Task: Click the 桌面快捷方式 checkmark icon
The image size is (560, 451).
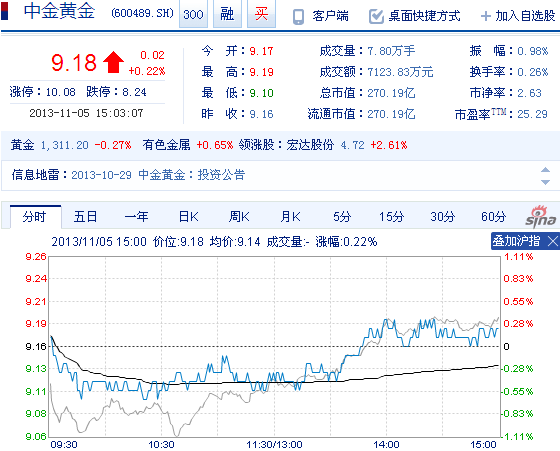Action: (376, 16)
